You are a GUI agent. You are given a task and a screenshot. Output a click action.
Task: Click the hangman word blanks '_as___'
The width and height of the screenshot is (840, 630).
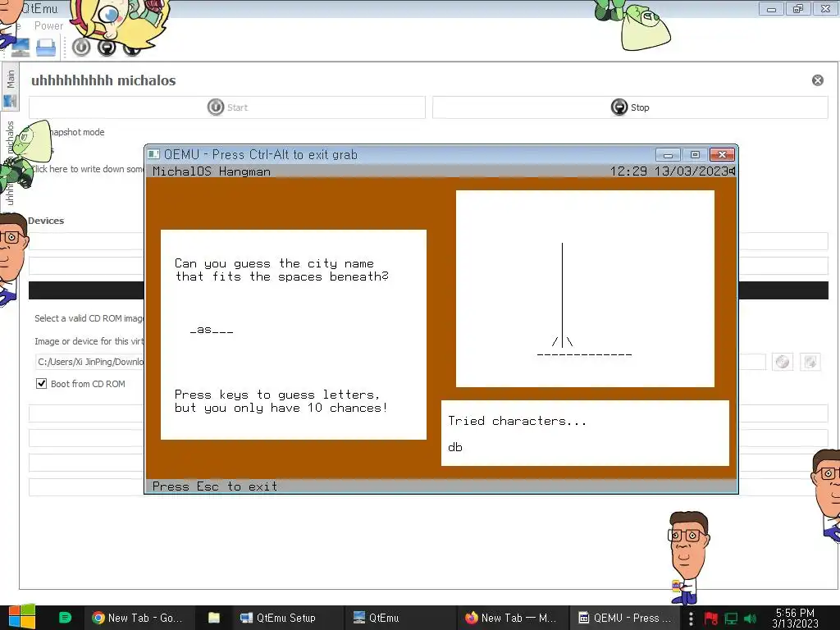(212, 330)
